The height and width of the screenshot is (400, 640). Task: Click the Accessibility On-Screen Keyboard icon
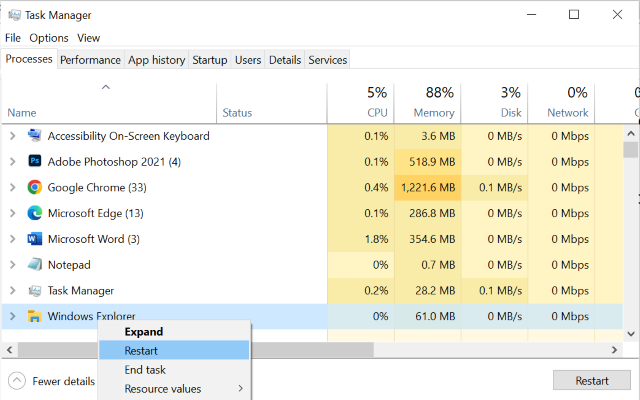(35, 136)
